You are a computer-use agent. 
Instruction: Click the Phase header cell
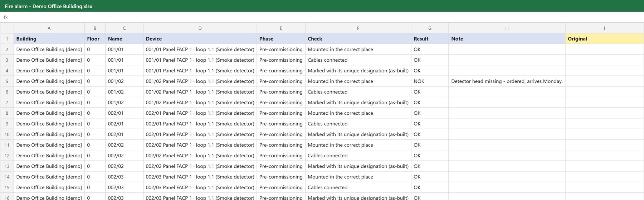(x=281, y=39)
